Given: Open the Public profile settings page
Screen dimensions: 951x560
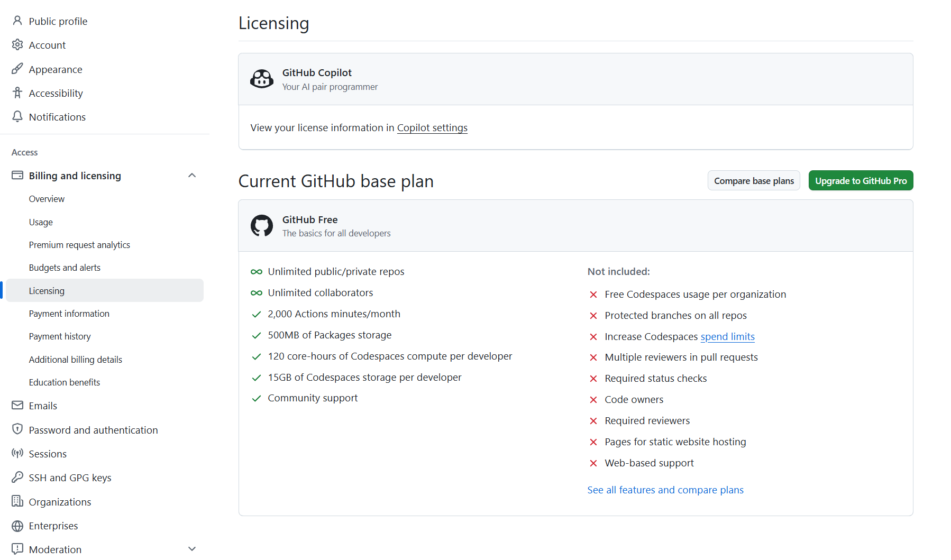Looking at the screenshot, I should 58,21.
